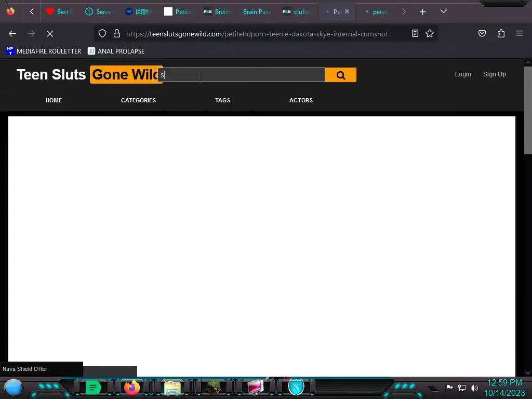Click the 'Nava Shield Offer' status text
Image resolution: width=532 pixels, height=399 pixels.
click(x=25, y=369)
